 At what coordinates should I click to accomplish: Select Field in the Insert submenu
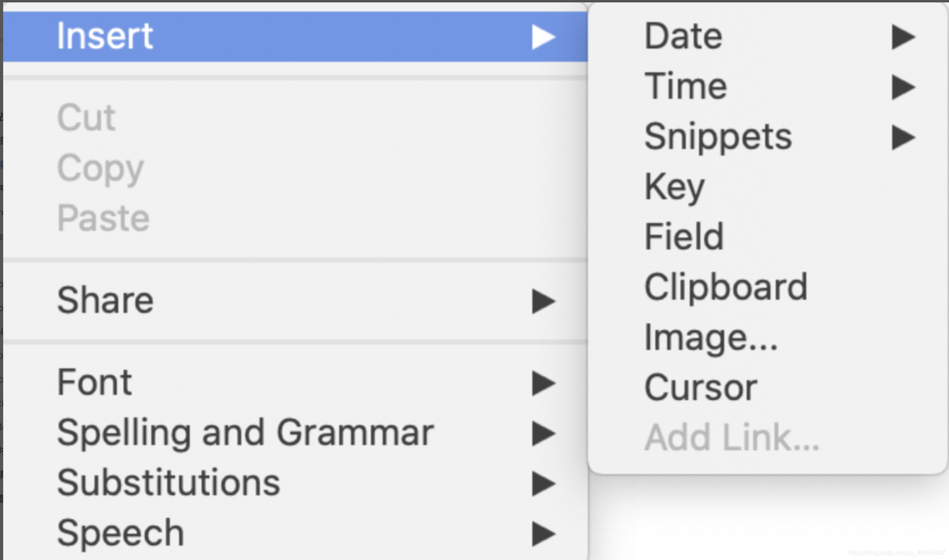click(x=684, y=237)
